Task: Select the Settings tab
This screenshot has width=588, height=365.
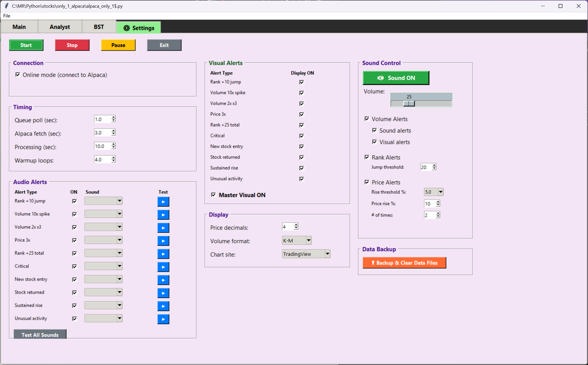Action: click(x=139, y=28)
